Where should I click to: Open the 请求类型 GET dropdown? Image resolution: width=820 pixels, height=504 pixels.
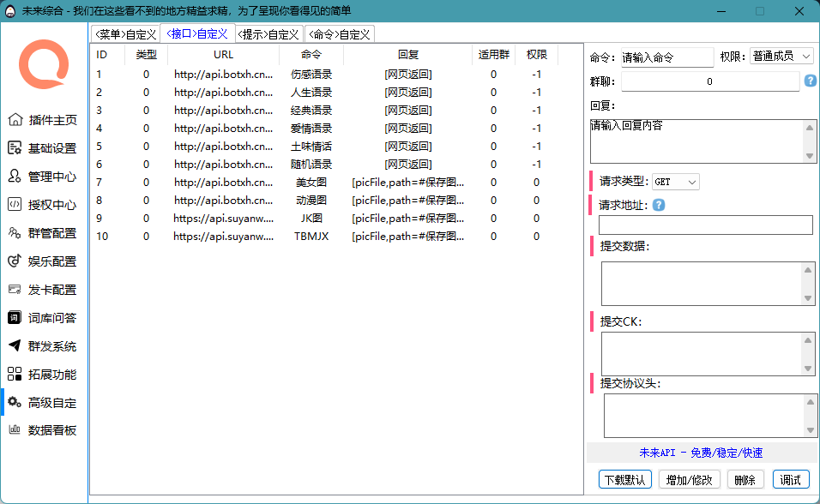click(676, 182)
